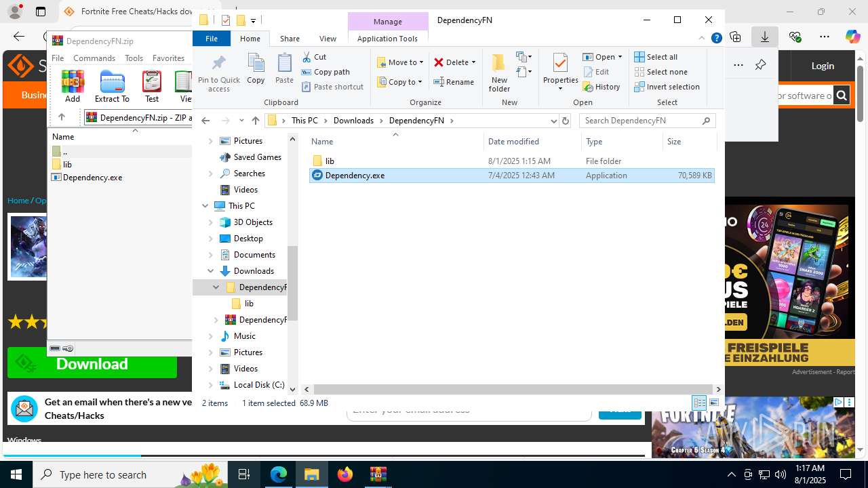Click Copy path in Clipboard group

(325, 72)
